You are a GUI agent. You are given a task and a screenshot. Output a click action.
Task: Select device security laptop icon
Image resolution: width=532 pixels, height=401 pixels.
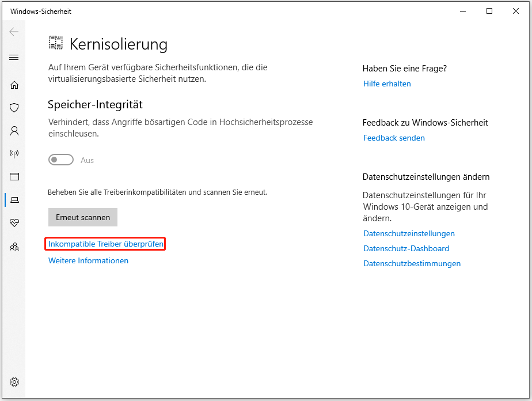(14, 200)
